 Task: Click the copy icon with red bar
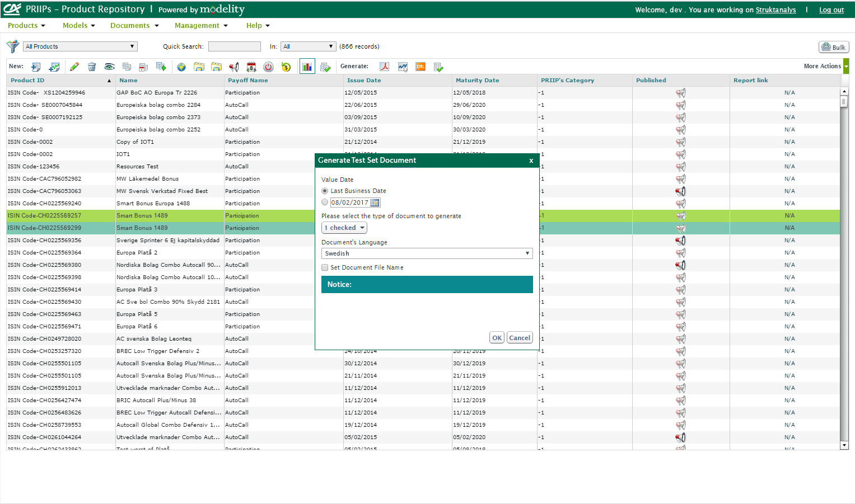coord(143,67)
